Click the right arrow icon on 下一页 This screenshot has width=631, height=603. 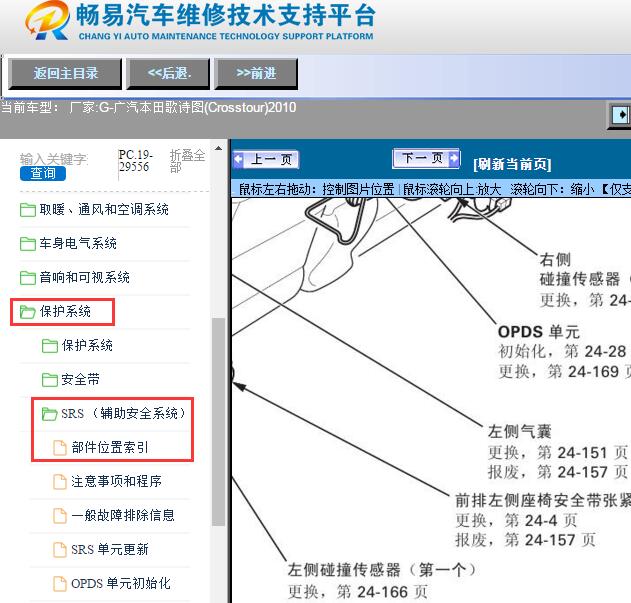(x=454, y=157)
